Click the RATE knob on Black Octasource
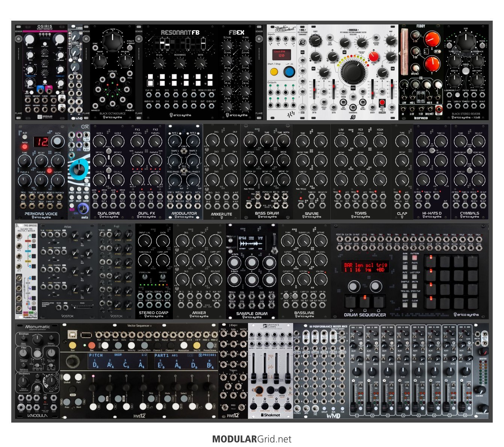 [113, 41]
